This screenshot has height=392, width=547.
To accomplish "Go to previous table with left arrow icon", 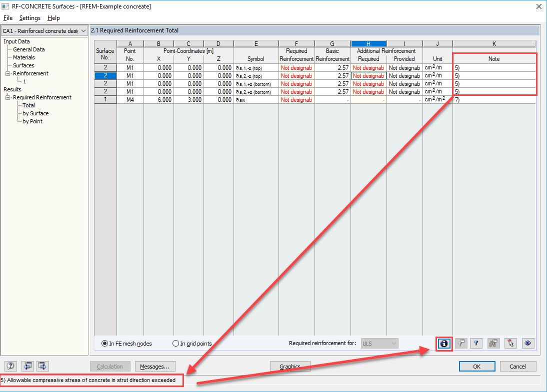I will (27, 366).
